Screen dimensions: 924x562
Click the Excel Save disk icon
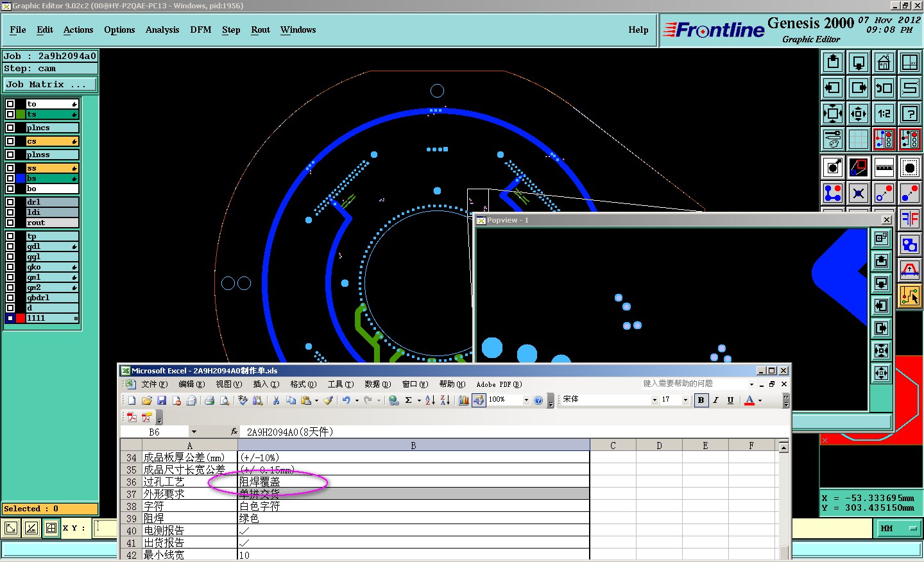tap(162, 400)
